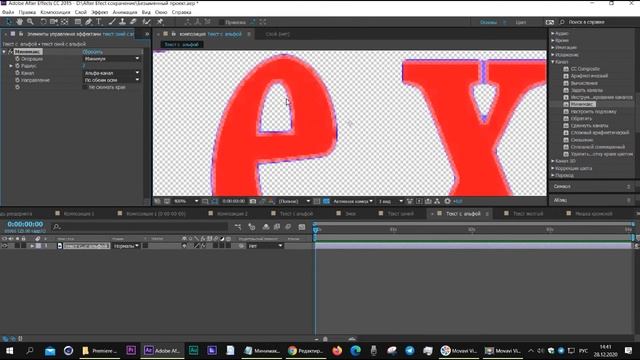
Task: Select the Clone Stamp tool
Action: click(122, 22)
